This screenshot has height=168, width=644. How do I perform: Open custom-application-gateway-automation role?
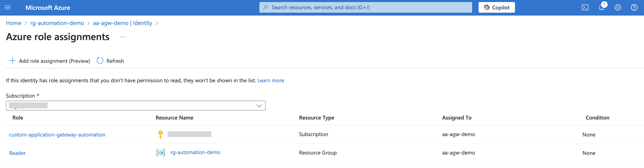pos(57,135)
